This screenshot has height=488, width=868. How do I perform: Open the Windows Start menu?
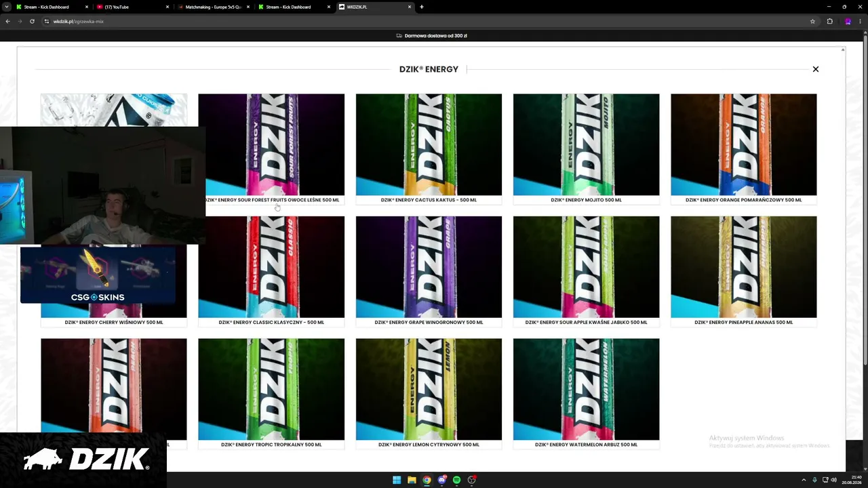(397, 480)
